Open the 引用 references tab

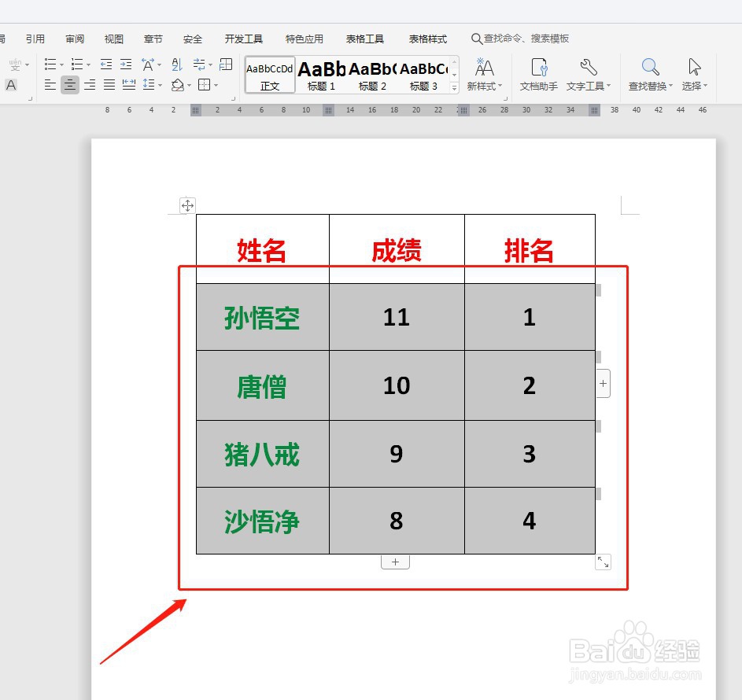pyautogui.click(x=35, y=39)
